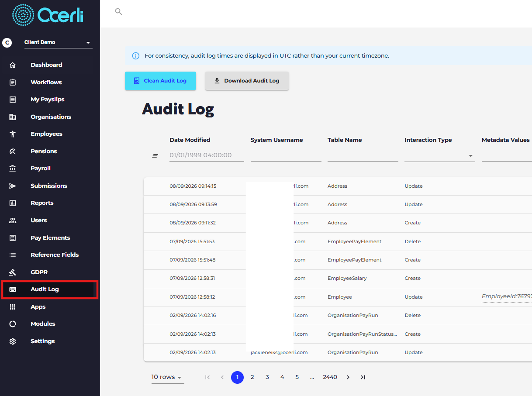Click the Metadata Values filter field

(x=507, y=155)
